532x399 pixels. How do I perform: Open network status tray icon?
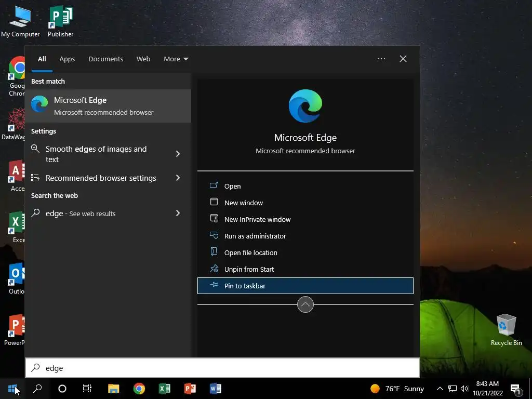pyautogui.click(x=453, y=389)
